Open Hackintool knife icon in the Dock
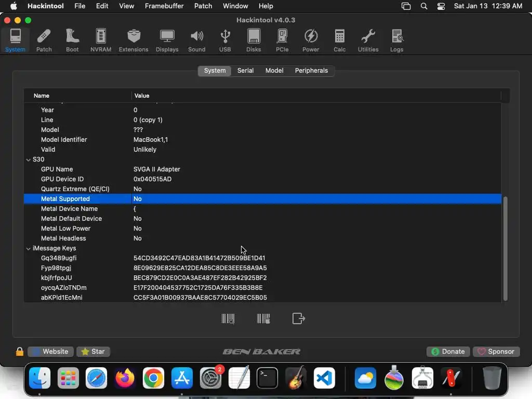The height and width of the screenshot is (399, 532). click(451, 378)
